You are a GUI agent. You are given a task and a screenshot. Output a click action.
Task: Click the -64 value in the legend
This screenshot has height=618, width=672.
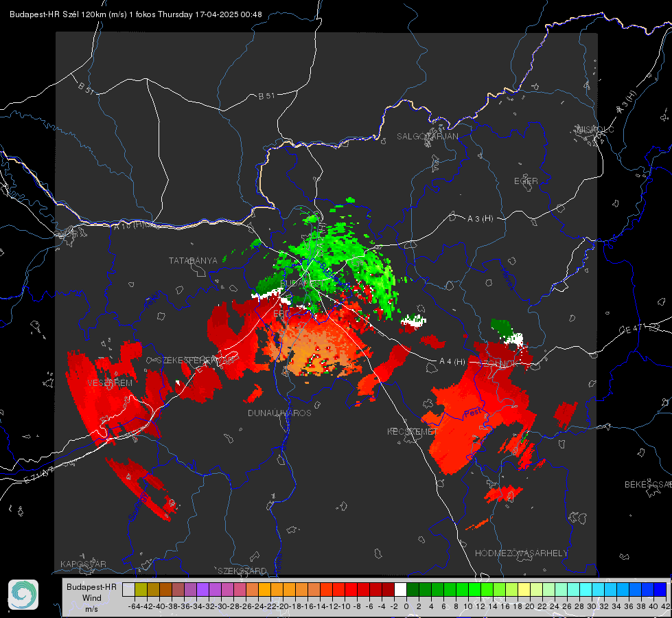click(x=135, y=606)
